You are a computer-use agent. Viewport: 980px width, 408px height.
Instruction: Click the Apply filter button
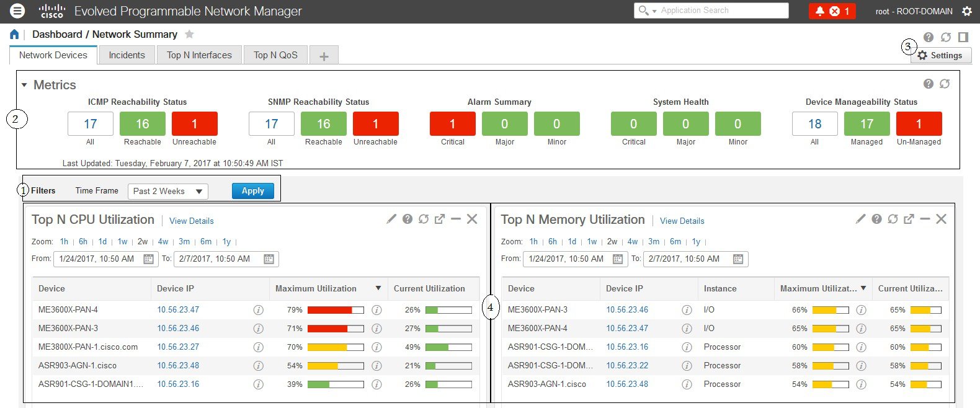(253, 191)
